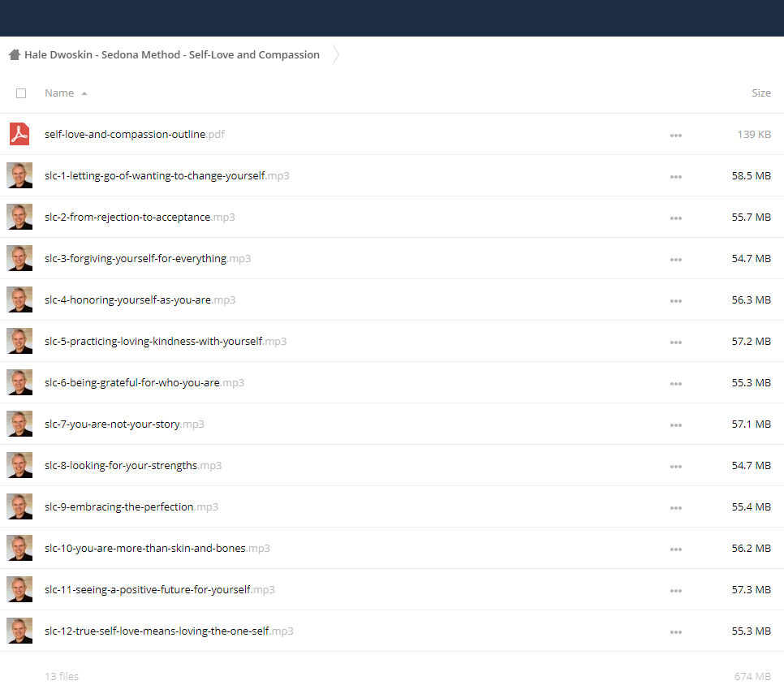784x698 pixels.
Task: Open slc-6-being-grateful-for-who-you-are.mp3
Action: pos(144,384)
